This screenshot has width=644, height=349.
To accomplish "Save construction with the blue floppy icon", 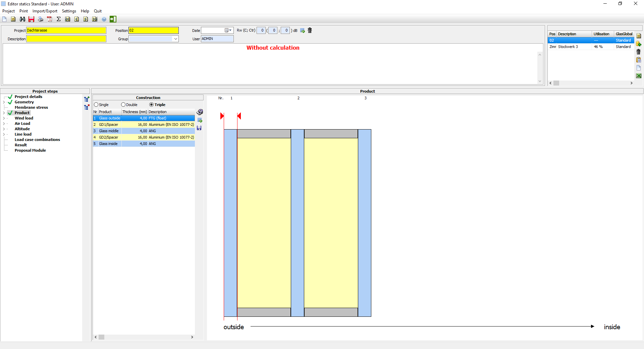I will [199, 128].
